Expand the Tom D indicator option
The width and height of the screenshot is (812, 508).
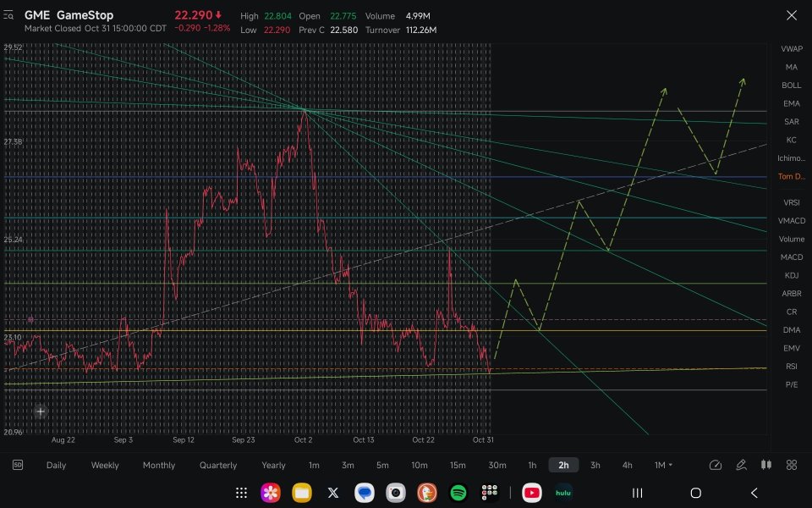[789, 176]
